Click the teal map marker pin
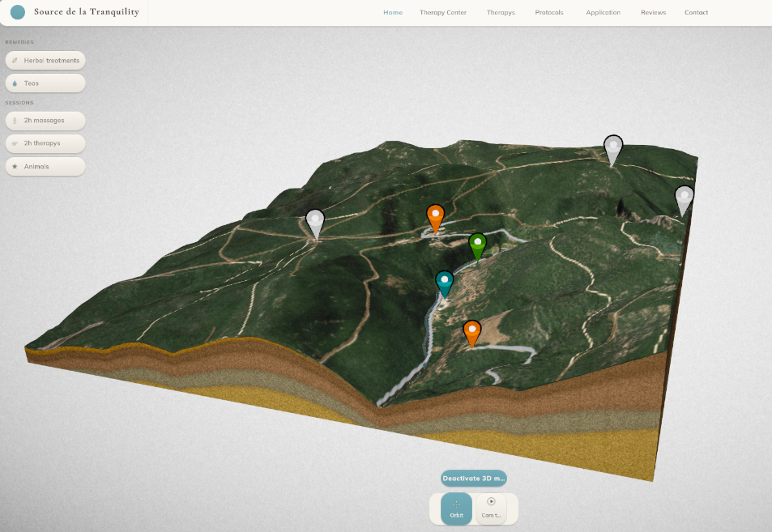The image size is (772, 532). point(444,283)
